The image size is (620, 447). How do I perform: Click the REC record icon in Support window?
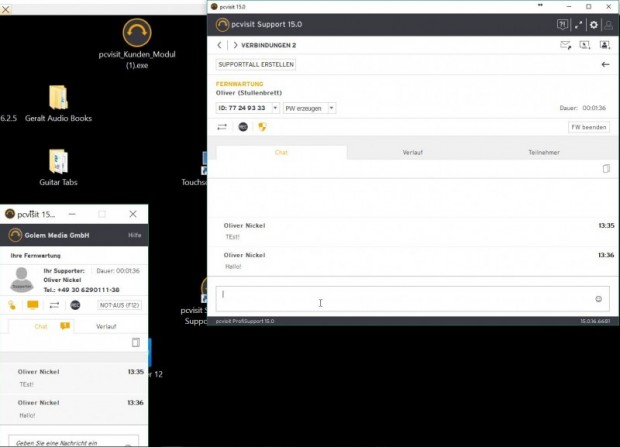pos(243,127)
